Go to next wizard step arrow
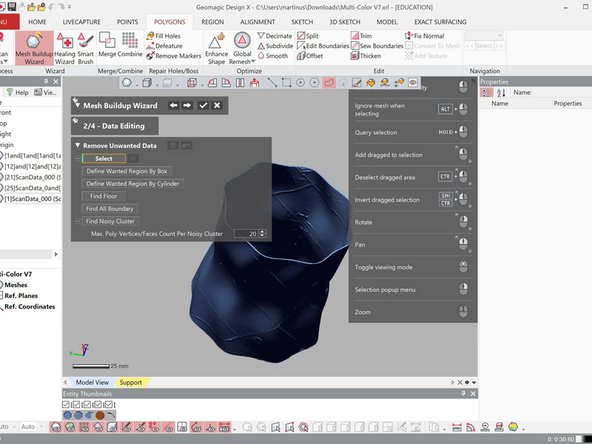The width and height of the screenshot is (592, 444). tap(187, 105)
